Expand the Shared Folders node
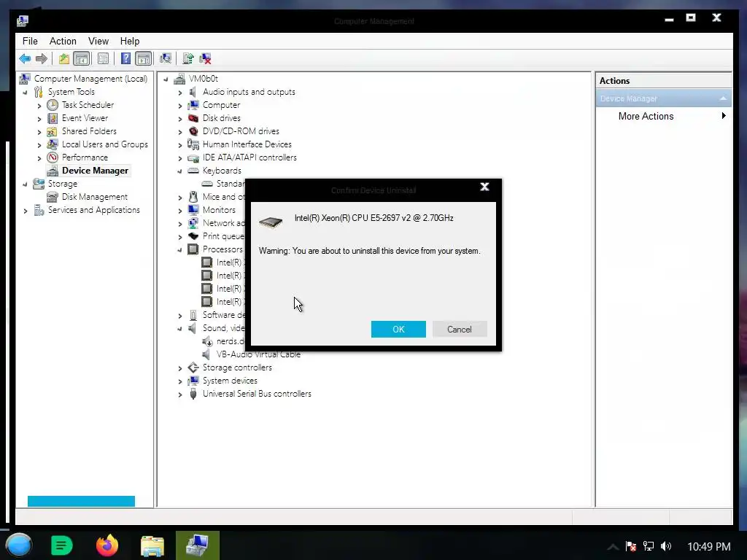The height and width of the screenshot is (560, 747). pos(39,132)
